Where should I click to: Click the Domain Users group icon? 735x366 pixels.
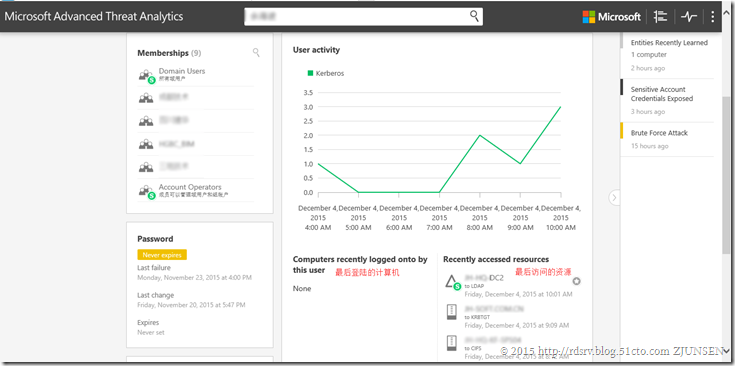(x=146, y=76)
